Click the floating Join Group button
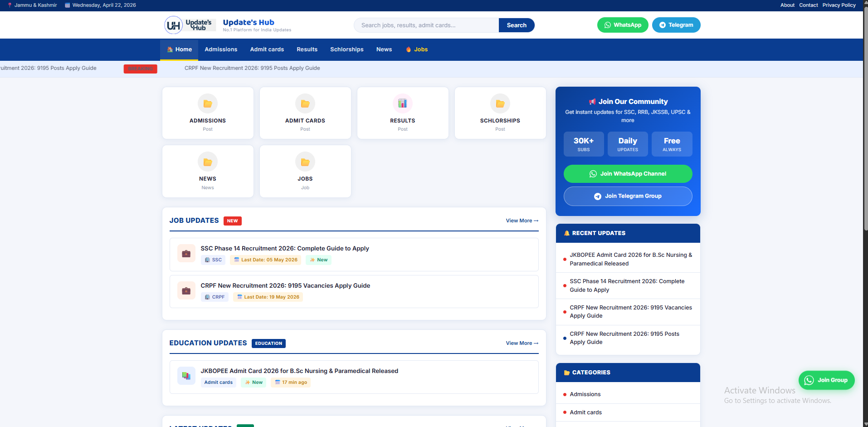Viewport: 868px width, 427px height. pyautogui.click(x=826, y=380)
